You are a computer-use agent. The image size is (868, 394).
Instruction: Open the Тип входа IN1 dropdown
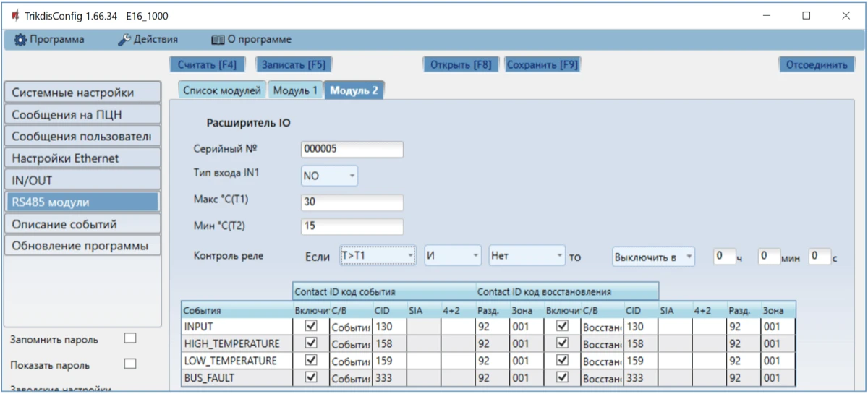[x=329, y=175]
